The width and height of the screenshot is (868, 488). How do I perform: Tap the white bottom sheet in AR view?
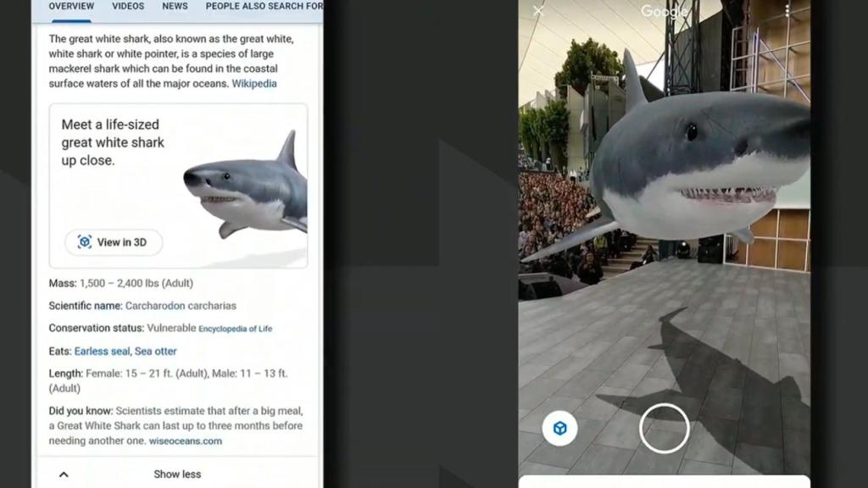click(664, 481)
